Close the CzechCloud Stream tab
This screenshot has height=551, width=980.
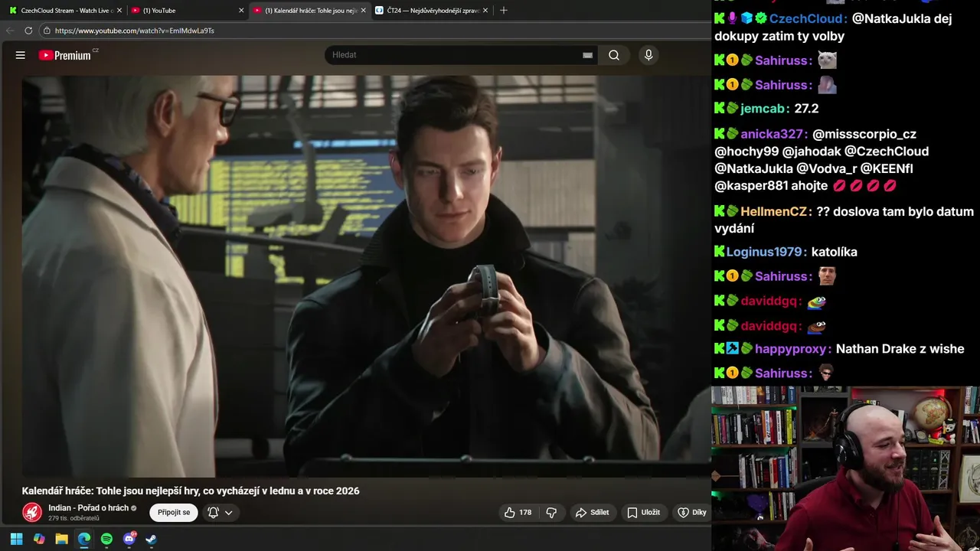(119, 11)
